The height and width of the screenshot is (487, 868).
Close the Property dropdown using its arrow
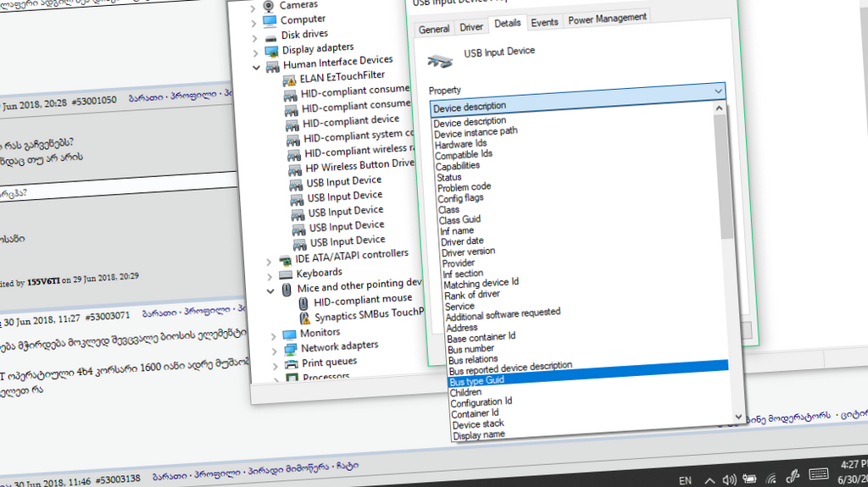coord(718,91)
